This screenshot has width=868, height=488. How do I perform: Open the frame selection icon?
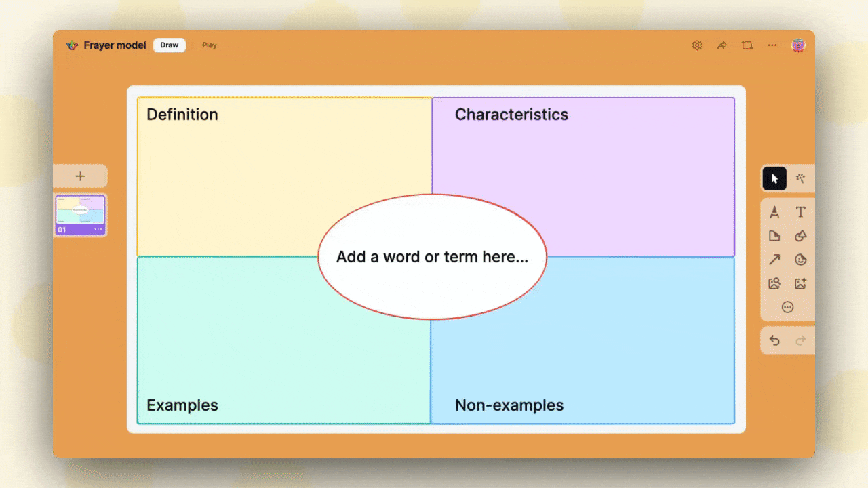747,45
